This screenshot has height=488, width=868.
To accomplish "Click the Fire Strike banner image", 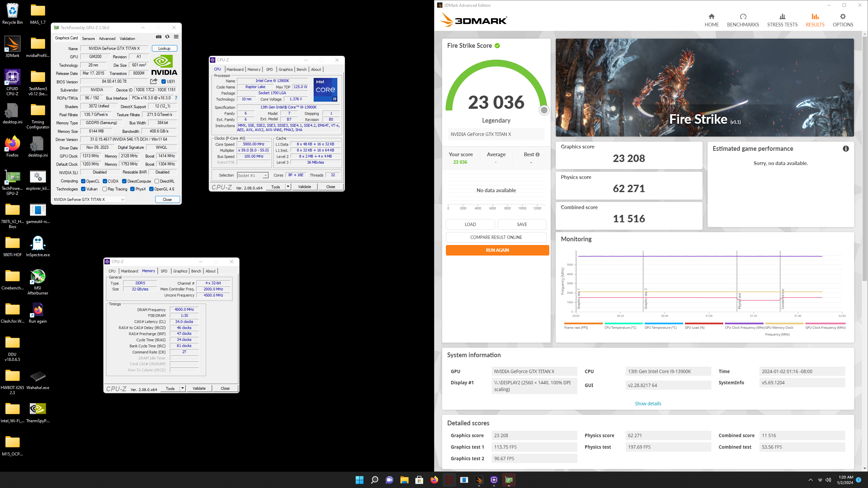I will pyautogui.click(x=705, y=88).
